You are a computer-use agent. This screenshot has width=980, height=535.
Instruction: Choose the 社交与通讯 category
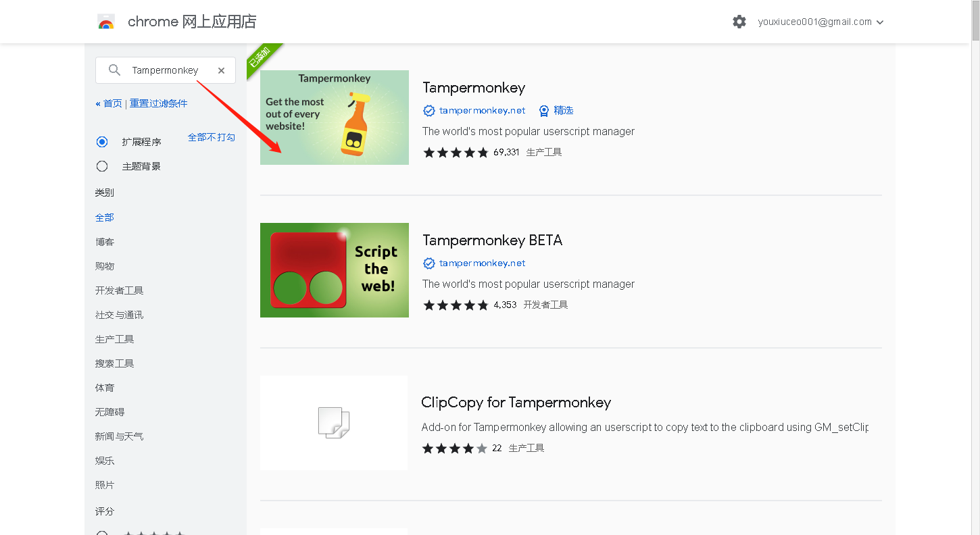(120, 315)
